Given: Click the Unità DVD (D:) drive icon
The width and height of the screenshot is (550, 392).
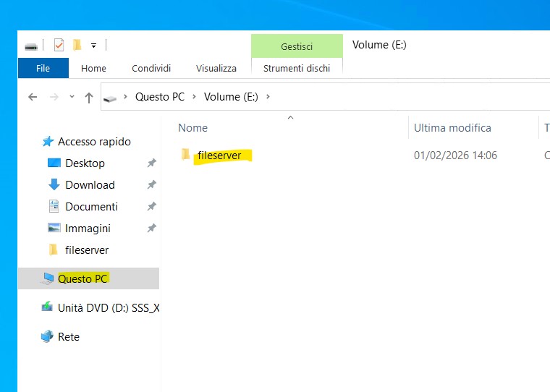Looking at the screenshot, I should [47, 307].
